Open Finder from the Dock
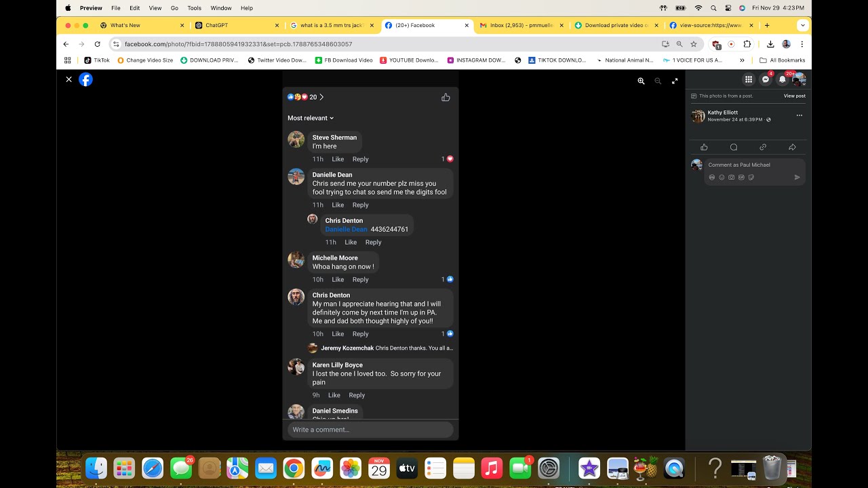868x488 pixels. (x=96, y=468)
